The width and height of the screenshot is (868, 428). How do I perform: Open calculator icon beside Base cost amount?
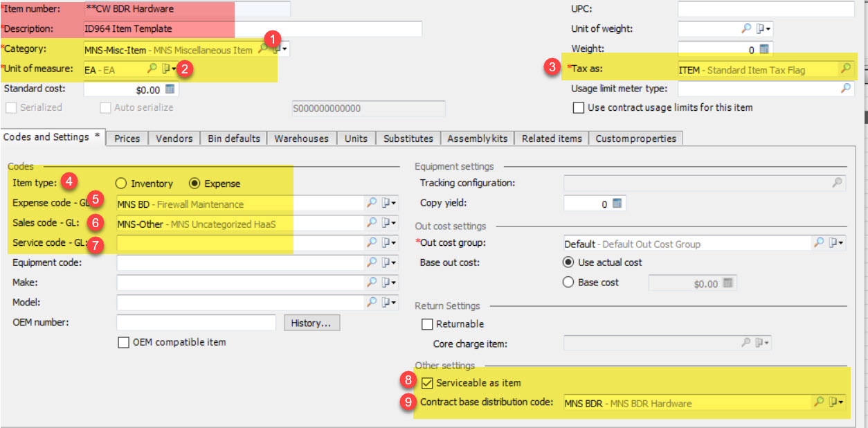click(727, 283)
